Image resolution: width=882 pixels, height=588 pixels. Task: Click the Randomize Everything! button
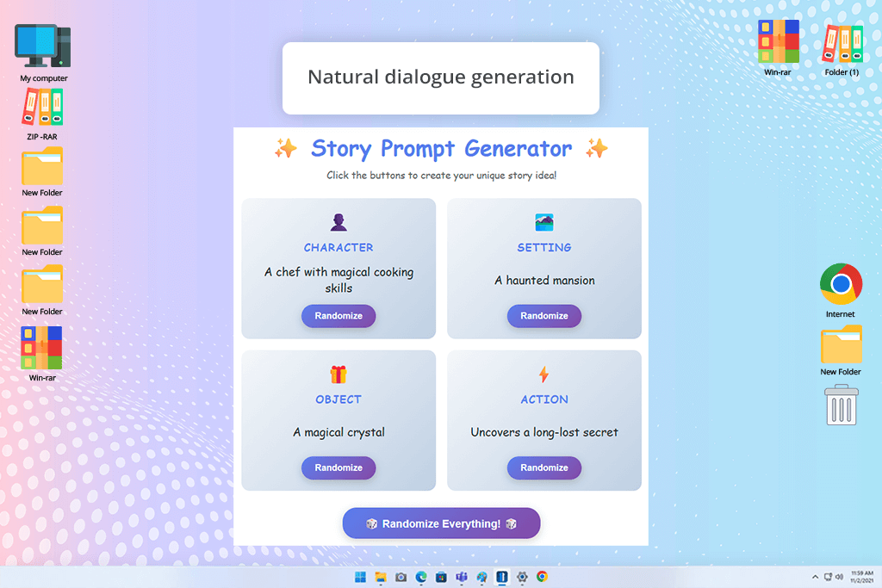click(x=441, y=523)
